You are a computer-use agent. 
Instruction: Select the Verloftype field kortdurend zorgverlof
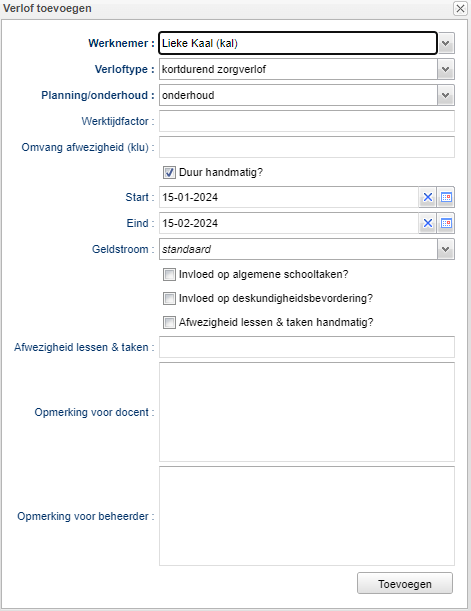(298, 69)
